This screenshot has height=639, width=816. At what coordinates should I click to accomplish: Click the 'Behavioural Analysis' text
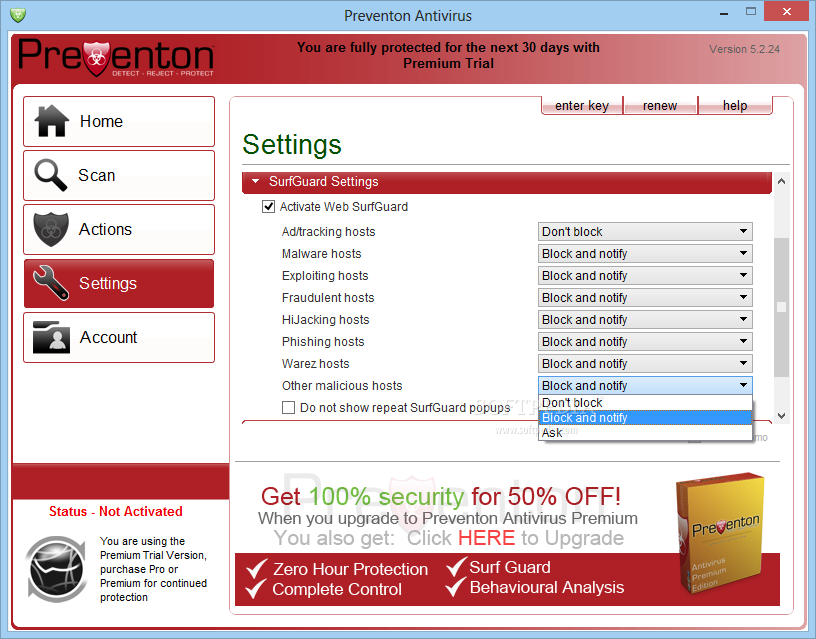pos(546,587)
